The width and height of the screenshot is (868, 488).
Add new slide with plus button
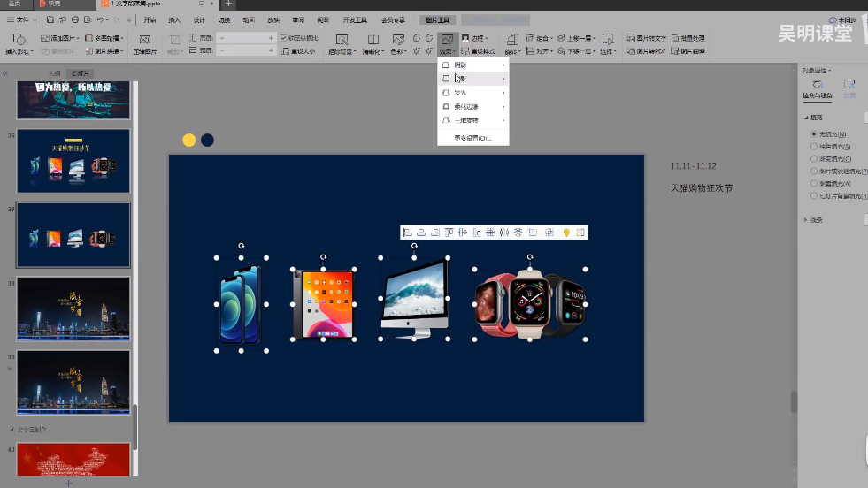point(69,484)
